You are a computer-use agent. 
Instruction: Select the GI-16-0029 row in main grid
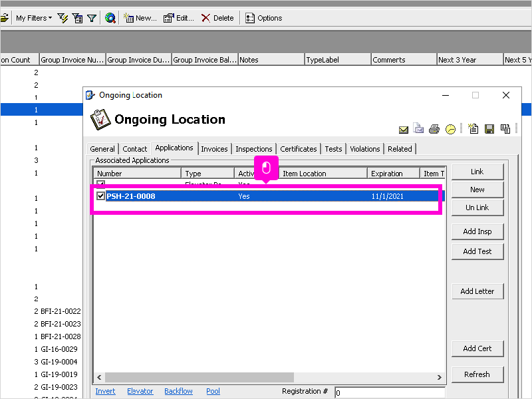pyautogui.click(x=59, y=349)
